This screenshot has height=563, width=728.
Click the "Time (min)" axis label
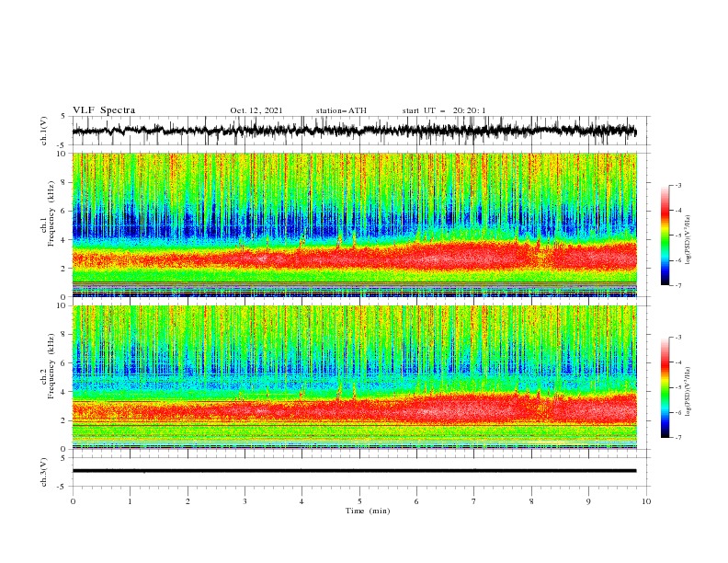point(368,511)
